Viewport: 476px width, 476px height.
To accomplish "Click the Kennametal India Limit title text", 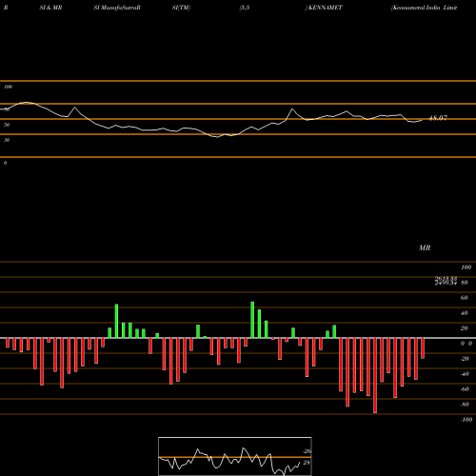I will 425,8.
